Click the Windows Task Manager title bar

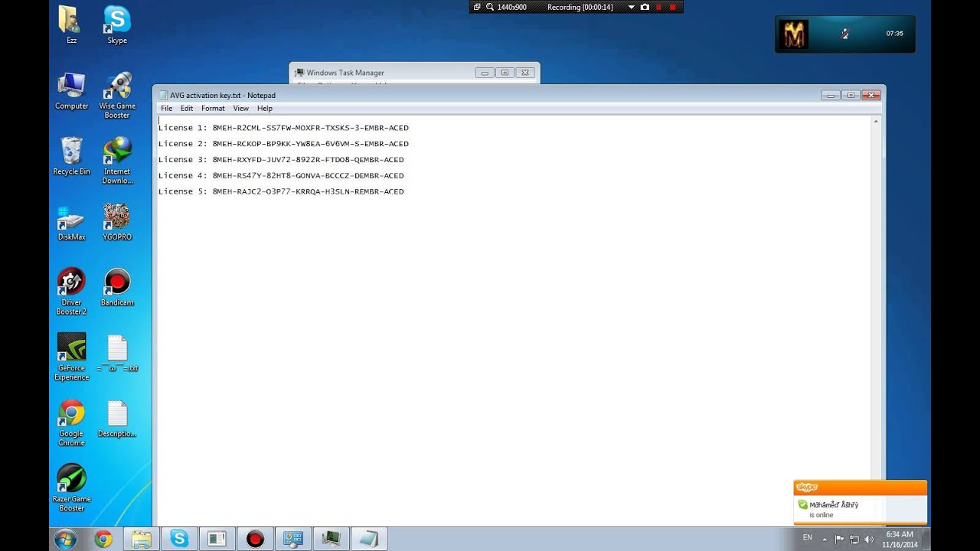point(383,73)
